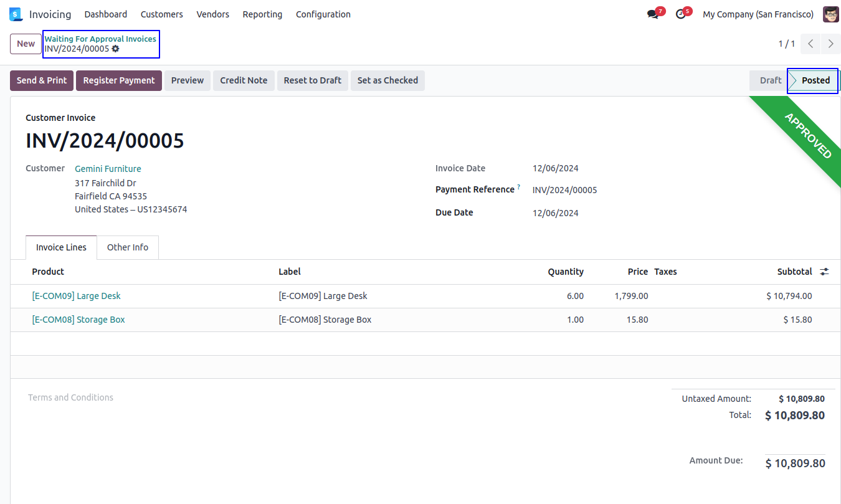Open the messages chat icon
Image resolution: width=841 pixels, height=504 pixels.
click(x=653, y=14)
